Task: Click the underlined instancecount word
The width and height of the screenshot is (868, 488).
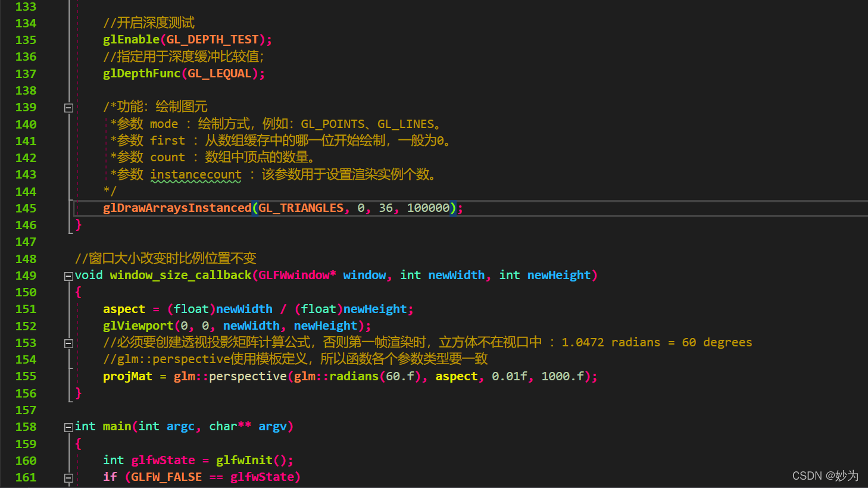Action: (196, 174)
